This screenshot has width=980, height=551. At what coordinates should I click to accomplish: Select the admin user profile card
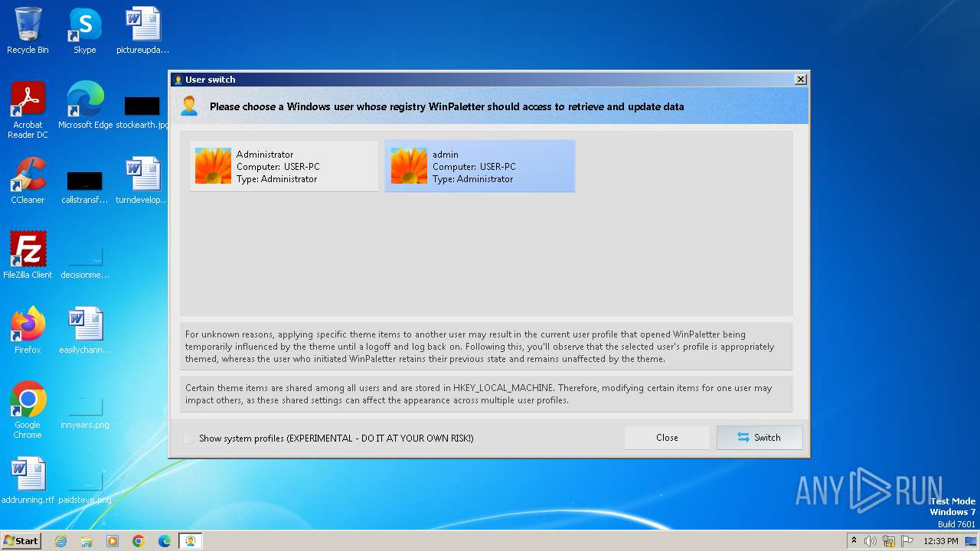(x=480, y=166)
